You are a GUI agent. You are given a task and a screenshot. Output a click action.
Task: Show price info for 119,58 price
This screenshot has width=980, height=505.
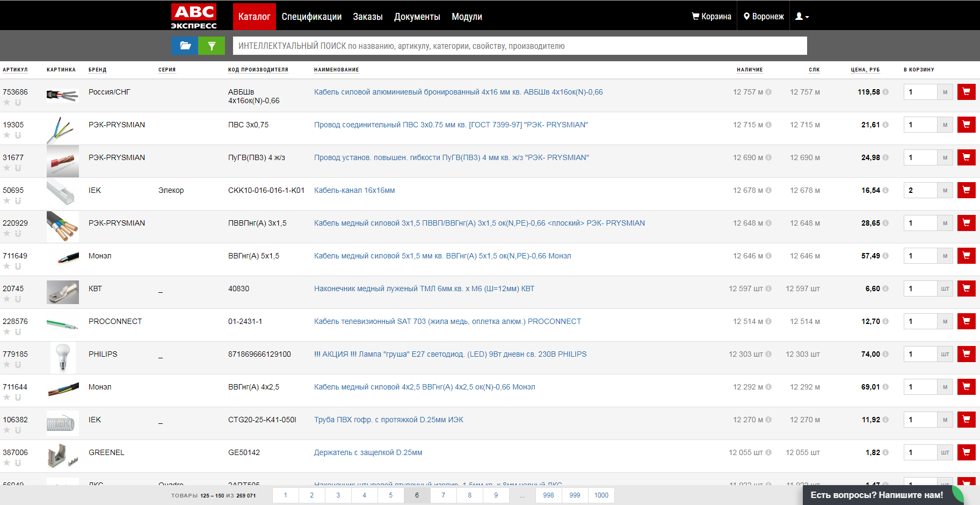click(885, 92)
